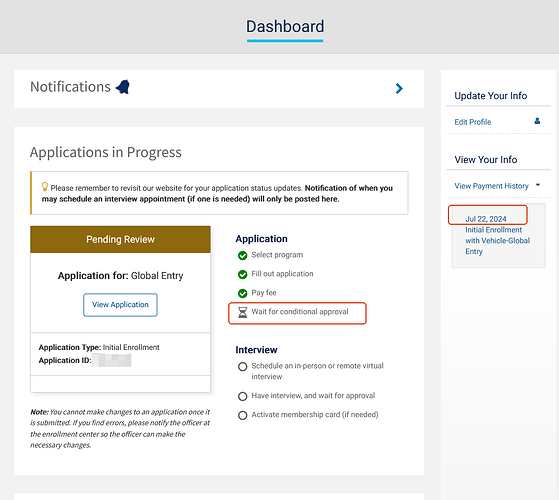Click Initial Enrollment with Vehicle-Global Entry link

pyautogui.click(x=497, y=241)
